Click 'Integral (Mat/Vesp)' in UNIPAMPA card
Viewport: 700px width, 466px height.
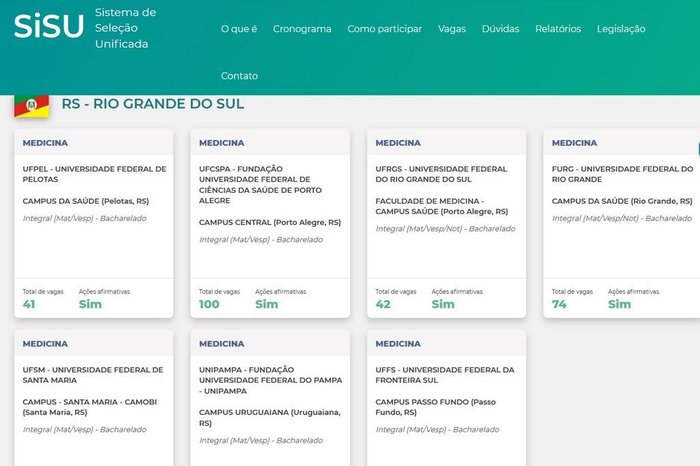click(234, 441)
